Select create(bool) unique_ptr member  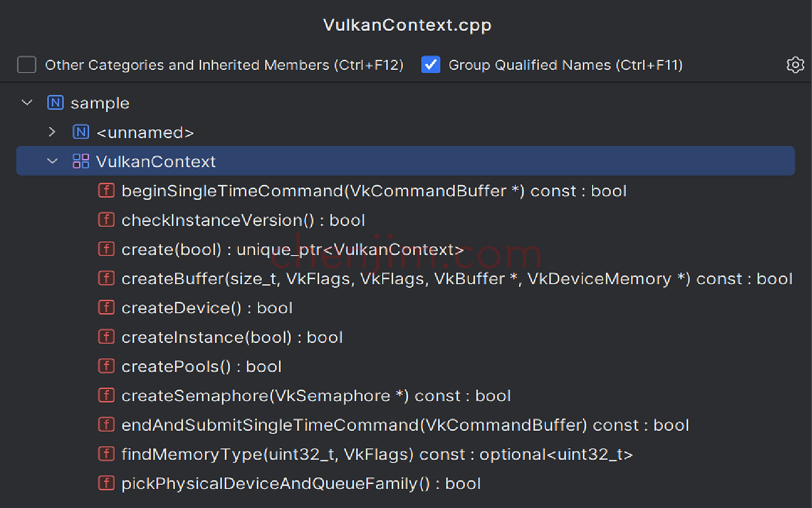(292, 249)
